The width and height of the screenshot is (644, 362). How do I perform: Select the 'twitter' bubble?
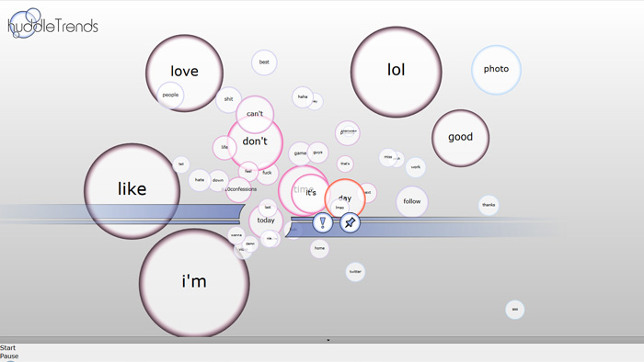(355, 272)
